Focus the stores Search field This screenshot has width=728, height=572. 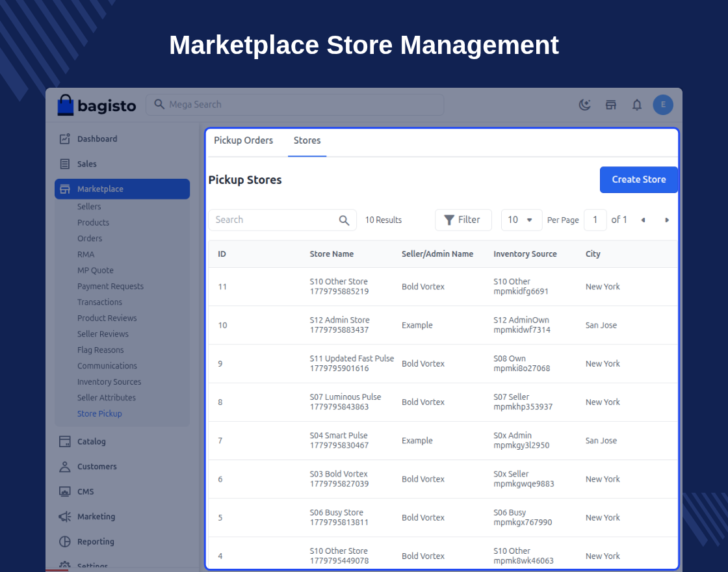click(282, 220)
